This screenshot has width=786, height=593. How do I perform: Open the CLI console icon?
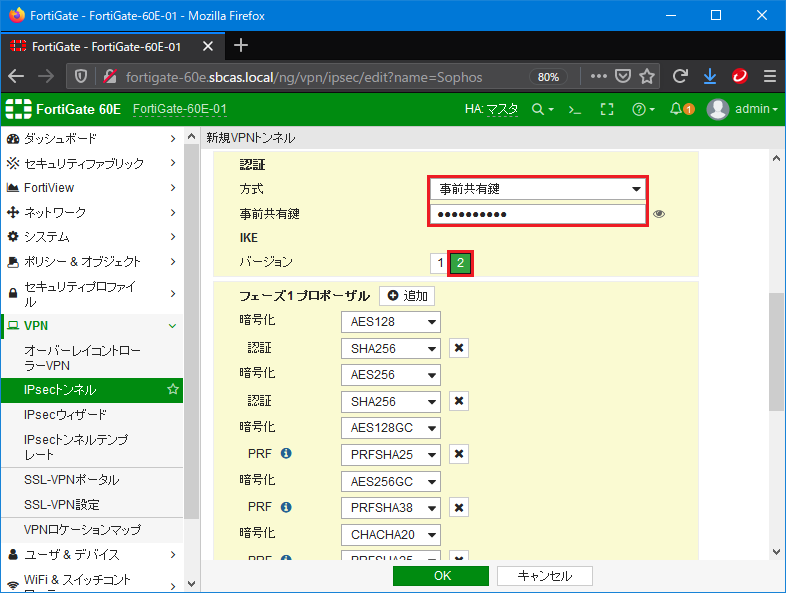coord(574,109)
